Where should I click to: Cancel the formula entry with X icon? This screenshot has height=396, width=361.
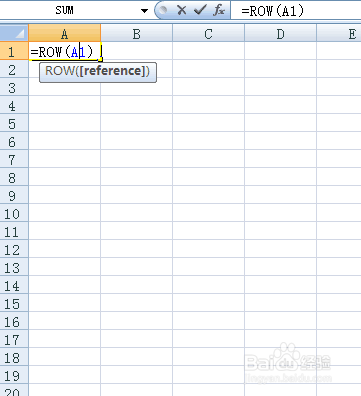pyautogui.click(x=182, y=10)
